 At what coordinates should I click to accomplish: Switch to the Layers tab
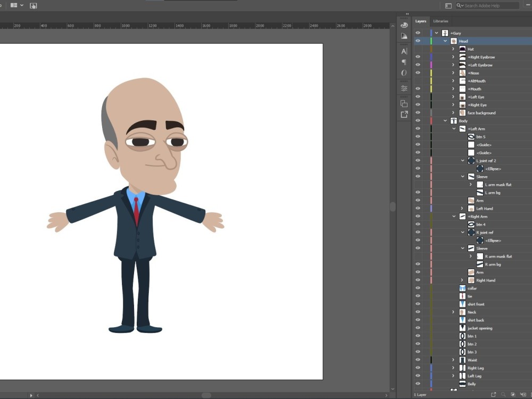[x=421, y=21]
